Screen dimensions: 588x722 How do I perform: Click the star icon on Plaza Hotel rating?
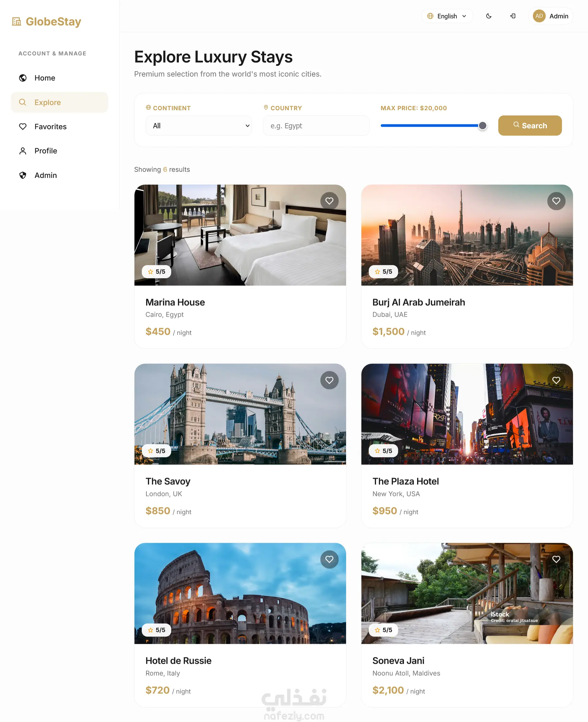(x=377, y=451)
